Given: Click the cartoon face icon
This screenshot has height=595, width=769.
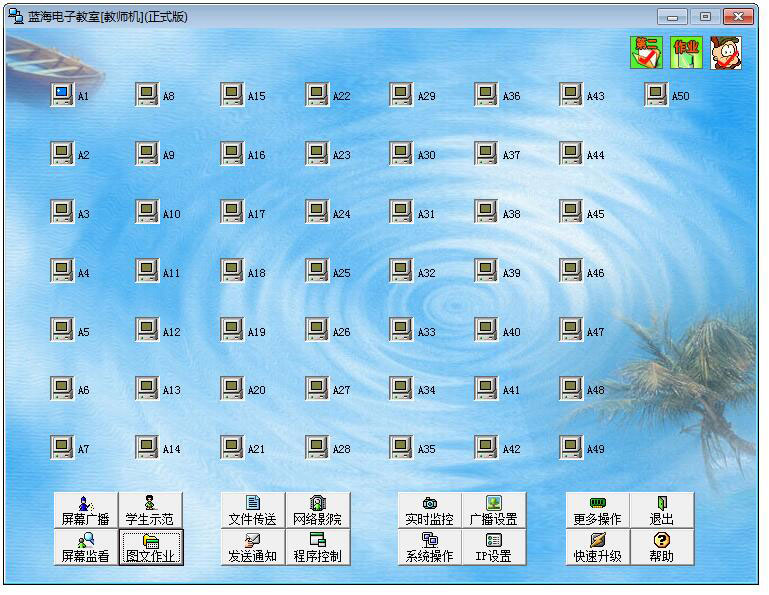Looking at the screenshot, I should pyautogui.click(x=726, y=52).
